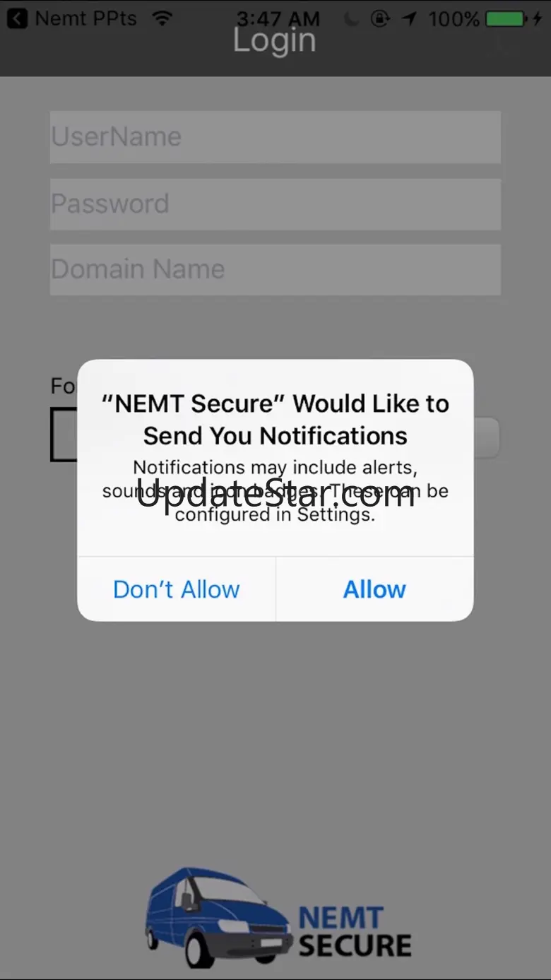The height and width of the screenshot is (980, 551).
Task: Click the NEMT SECURE logo text
Action: (x=355, y=932)
